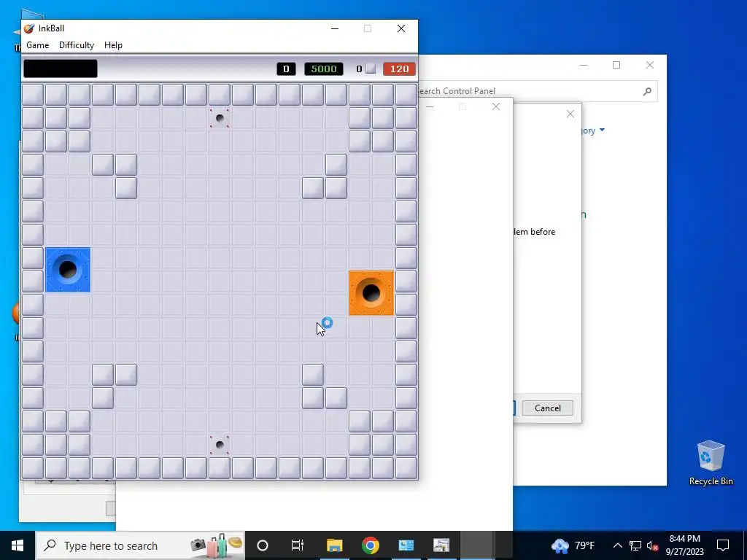Open Task View on the taskbar

tap(298, 545)
